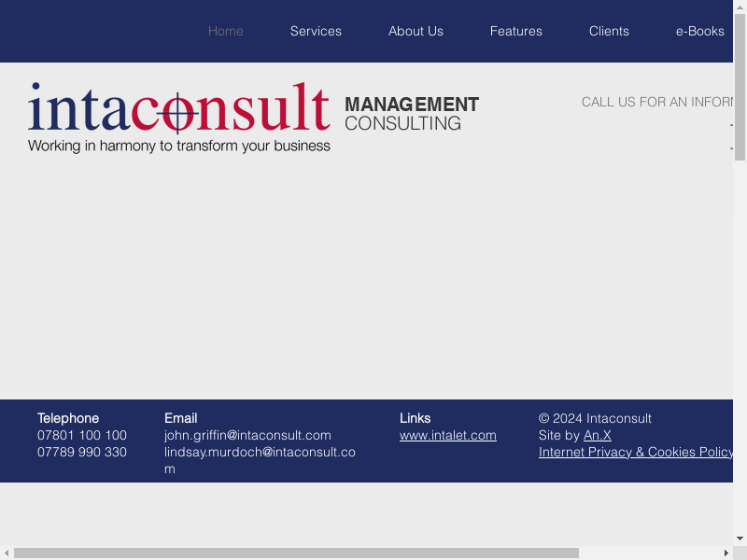747x560 pixels.
Task: Follow the www.intalet.com link
Action: (447, 435)
